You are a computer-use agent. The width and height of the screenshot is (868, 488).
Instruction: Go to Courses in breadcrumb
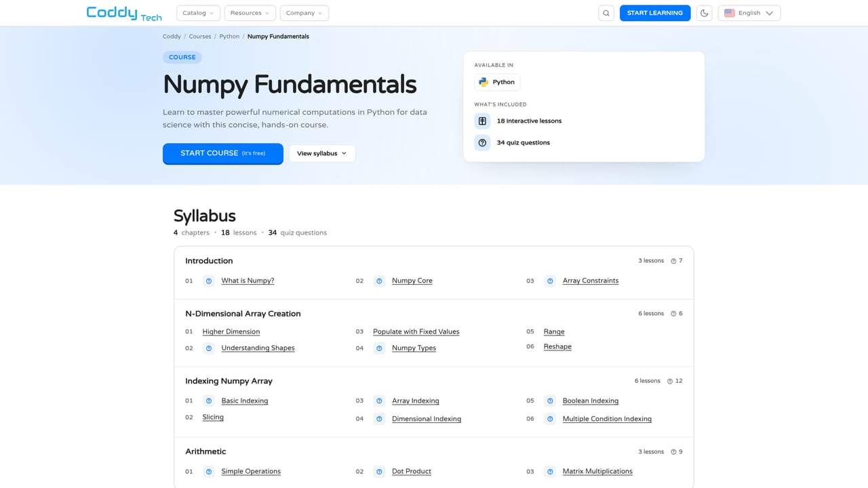click(x=200, y=37)
